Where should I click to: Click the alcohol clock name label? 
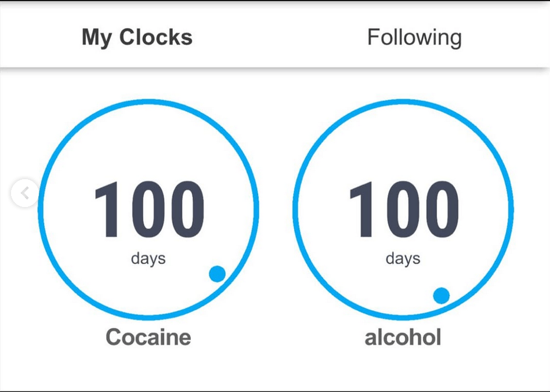click(x=403, y=337)
